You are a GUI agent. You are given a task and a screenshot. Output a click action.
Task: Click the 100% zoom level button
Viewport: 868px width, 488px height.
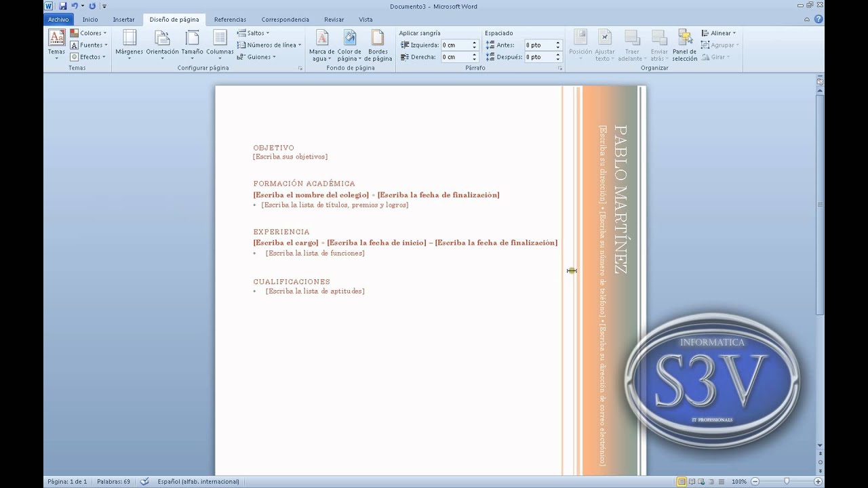pyautogui.click(x=738, y=481)
